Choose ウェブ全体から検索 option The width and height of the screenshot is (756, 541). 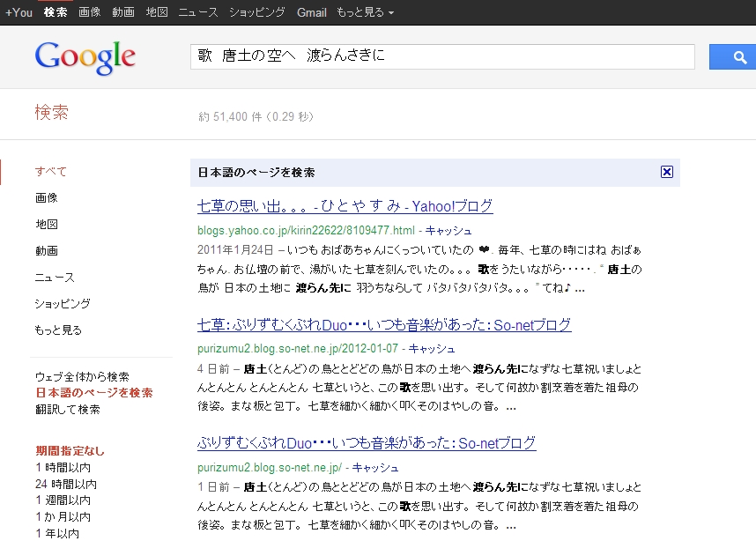[x=82, y=376]
